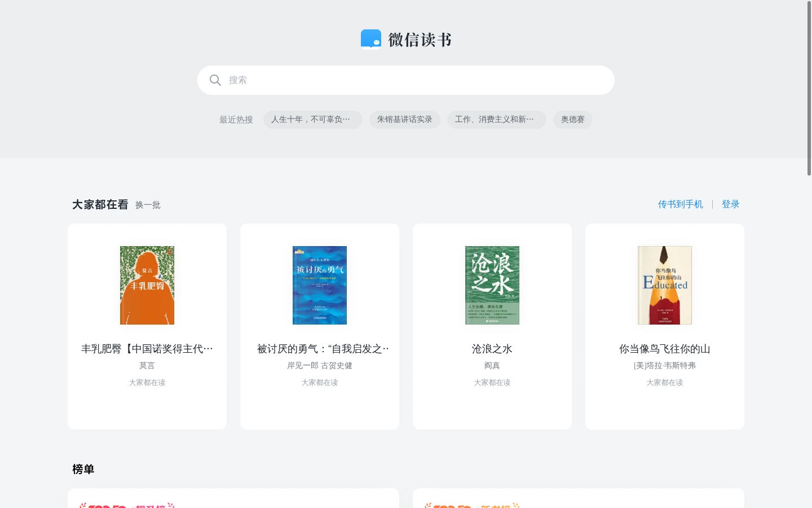Click author [美]塔拉·韦斯特弗
Viewport: 812px width, 508px height.
click(665, 366)
